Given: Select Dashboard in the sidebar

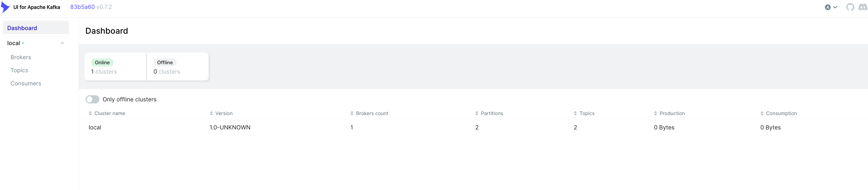Looking at the screenshot, I should tap(22, 28).
